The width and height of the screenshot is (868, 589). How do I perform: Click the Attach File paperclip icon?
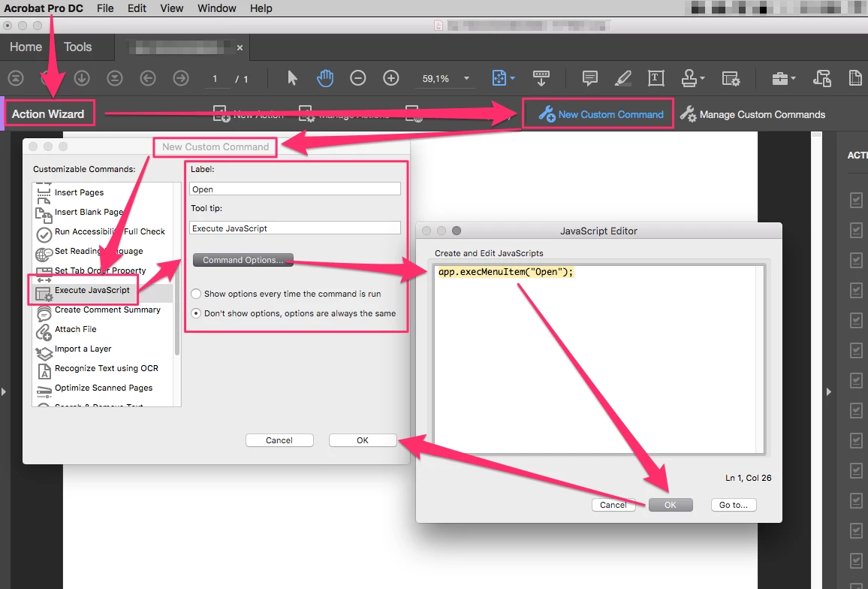pos(44,331)
